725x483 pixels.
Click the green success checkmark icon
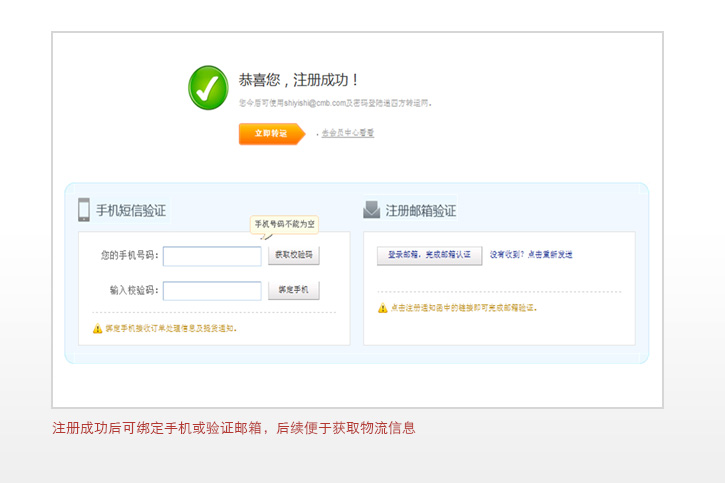[208, 87]
